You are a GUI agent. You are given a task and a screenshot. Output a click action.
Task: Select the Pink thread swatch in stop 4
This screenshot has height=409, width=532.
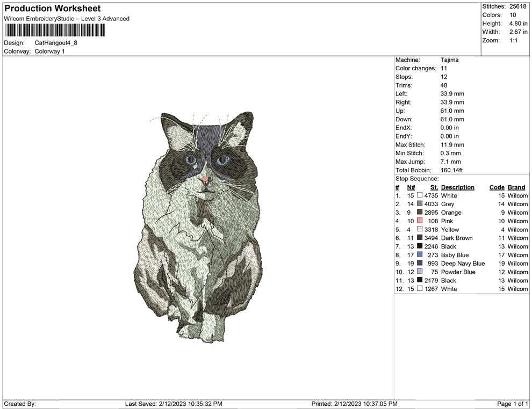coord(420,221)
